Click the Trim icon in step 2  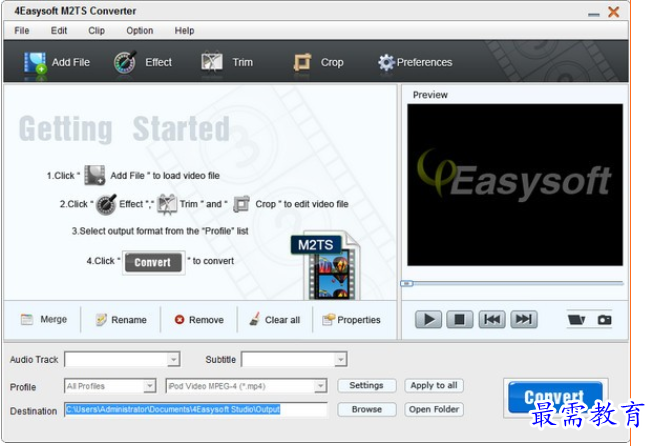click(167, 204)
